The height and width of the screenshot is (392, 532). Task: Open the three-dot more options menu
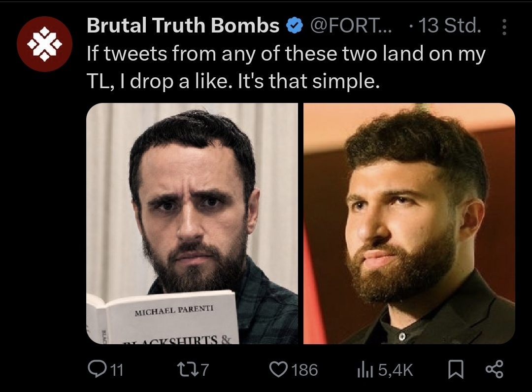click(x=504, y=27)
